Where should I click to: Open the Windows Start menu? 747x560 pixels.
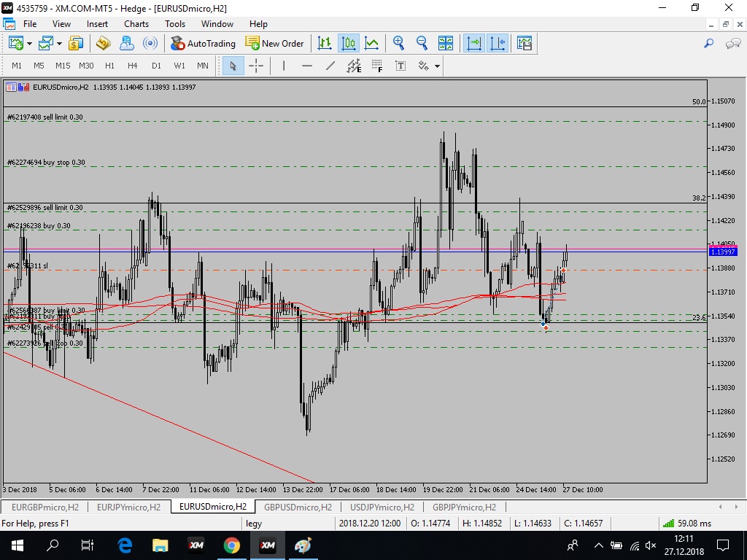coord(18,545)
